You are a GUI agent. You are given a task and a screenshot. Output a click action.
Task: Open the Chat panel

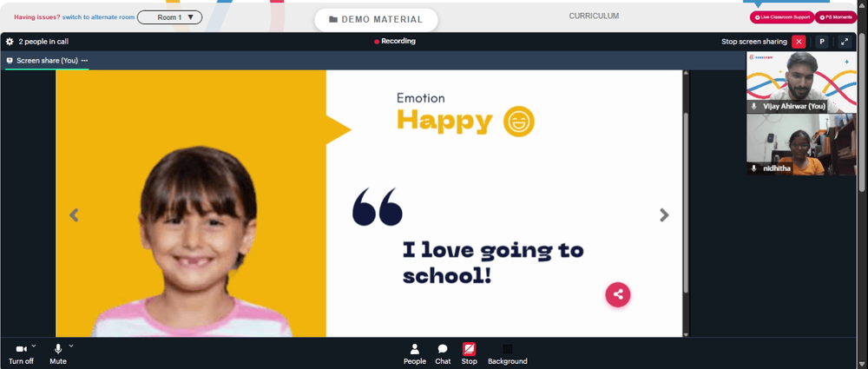pyautogui.click(x=443, y=354)
